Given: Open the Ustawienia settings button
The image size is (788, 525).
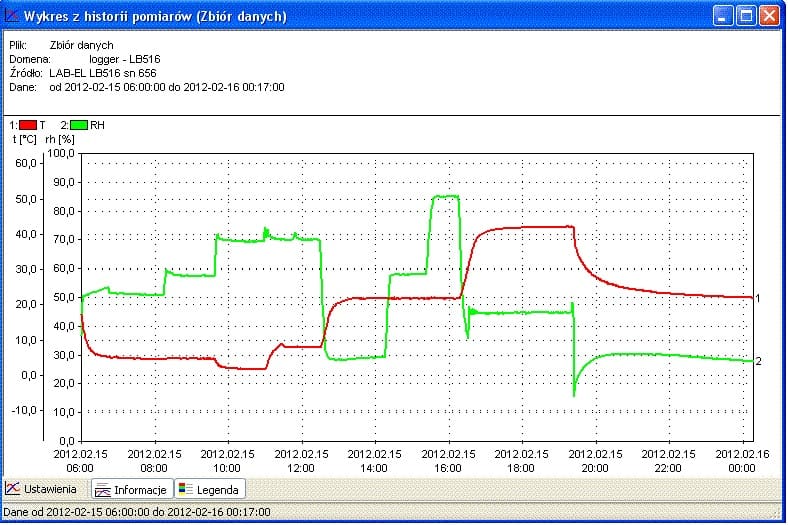Looking at the screenshot, I should coord(41,489).
